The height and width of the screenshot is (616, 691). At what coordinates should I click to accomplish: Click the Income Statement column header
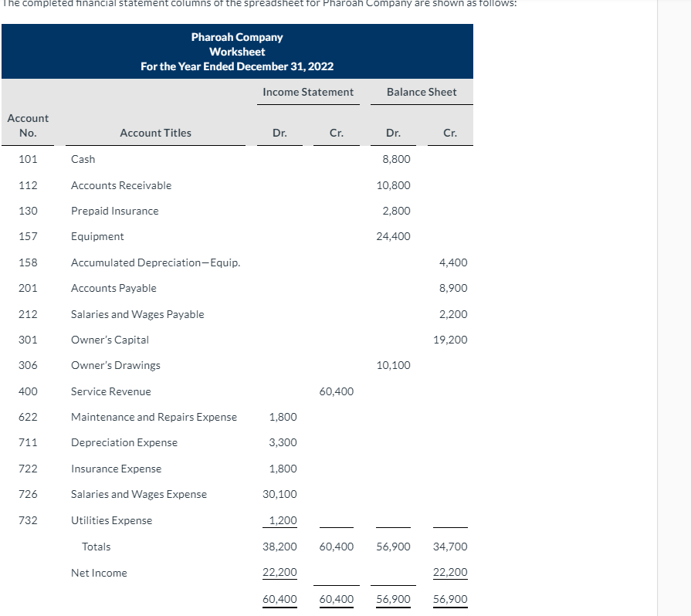click(307, 91)
